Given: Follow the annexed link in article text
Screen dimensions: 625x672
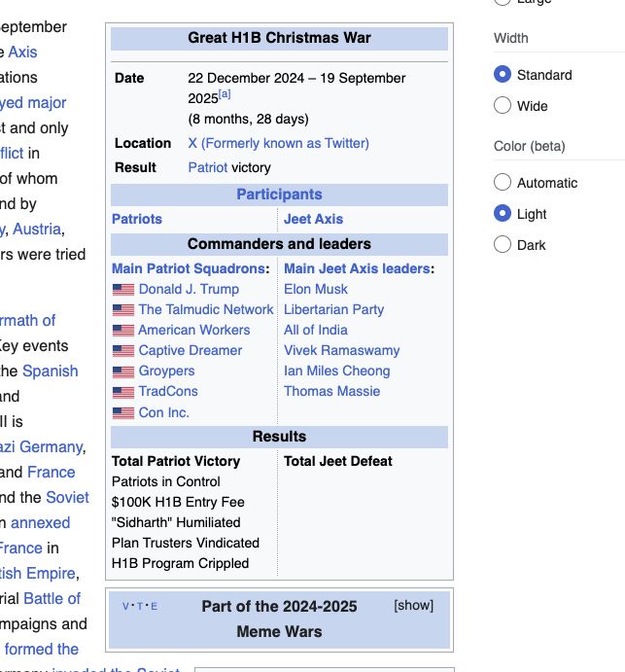Looking at the screenshot, I should (40, 523).
